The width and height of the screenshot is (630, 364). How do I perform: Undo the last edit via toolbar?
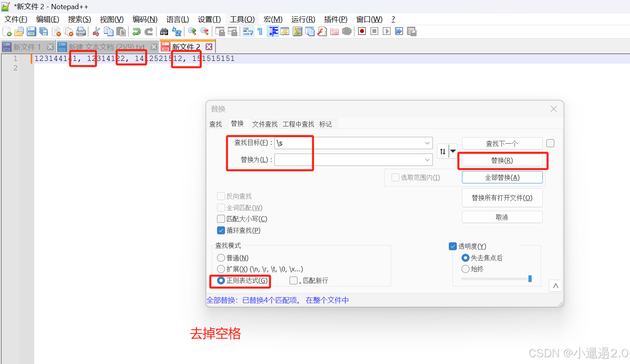click(x=136, y=31)
